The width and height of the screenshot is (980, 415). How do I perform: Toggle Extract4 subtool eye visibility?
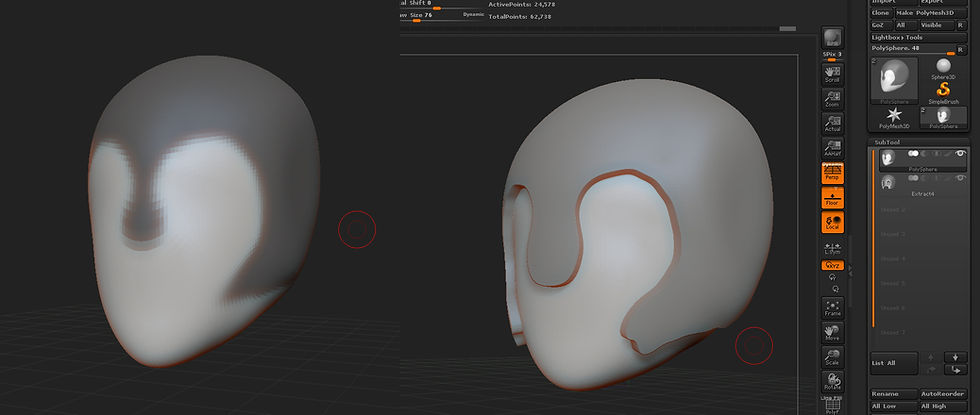[x=961, y=178]
